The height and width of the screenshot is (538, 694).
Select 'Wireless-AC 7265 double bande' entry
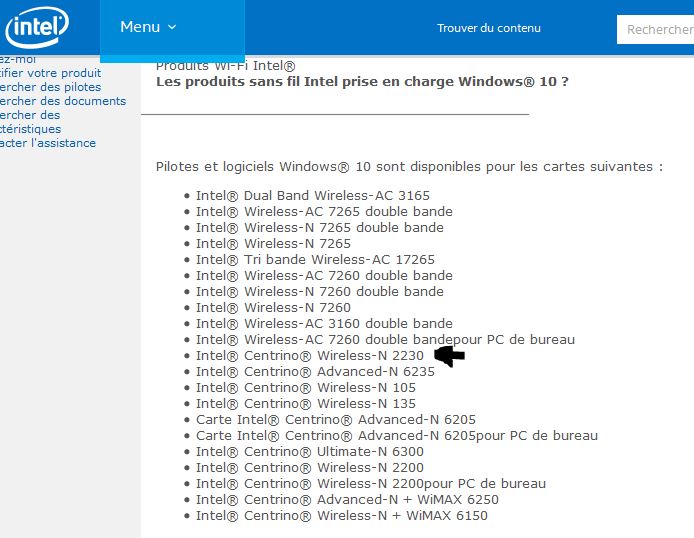tap(324, 211)
